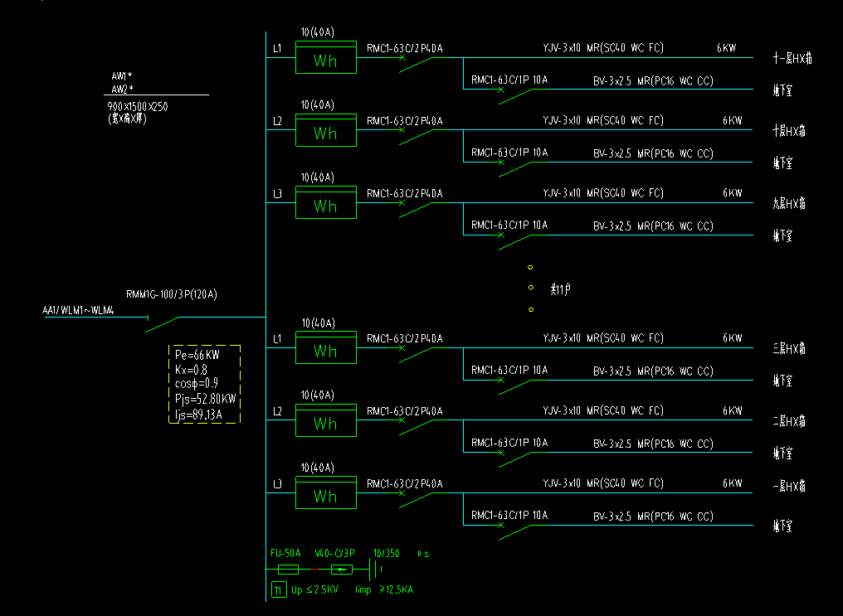This screenshot has height=616, width=843.
Task: Select the RMM1G-100/3P main breaker switch symbol
Action: click(163, 324)
